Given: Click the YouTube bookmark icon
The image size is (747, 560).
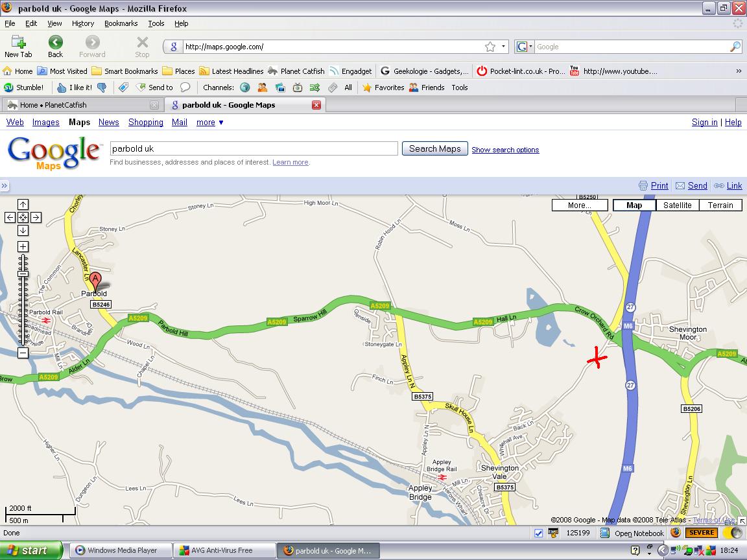Looking at the screenshot, I should coord(575,71).
